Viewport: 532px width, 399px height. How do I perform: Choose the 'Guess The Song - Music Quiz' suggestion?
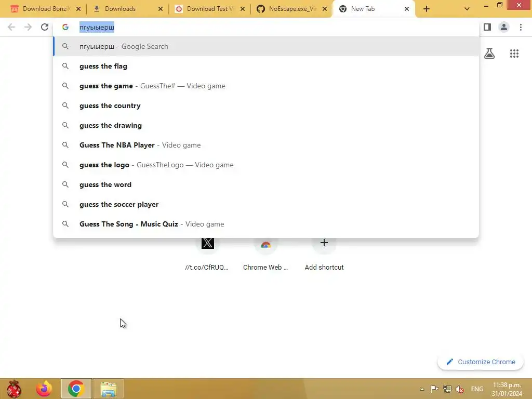pyautogui.click(x=267, y=224)
